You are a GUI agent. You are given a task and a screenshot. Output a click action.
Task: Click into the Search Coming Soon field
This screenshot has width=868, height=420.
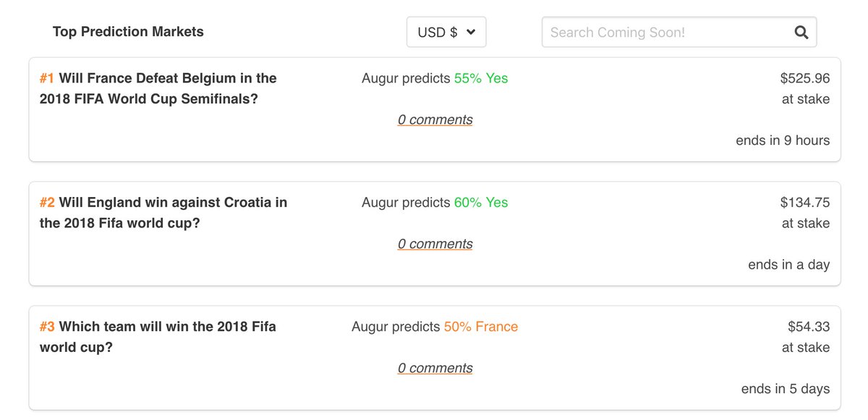tap(665, 32)
